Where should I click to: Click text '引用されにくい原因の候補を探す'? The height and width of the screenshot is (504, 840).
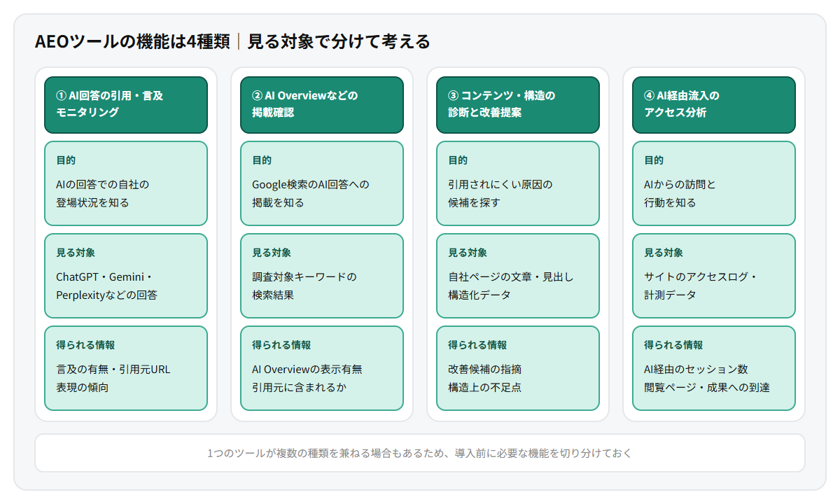pos(500,194)
